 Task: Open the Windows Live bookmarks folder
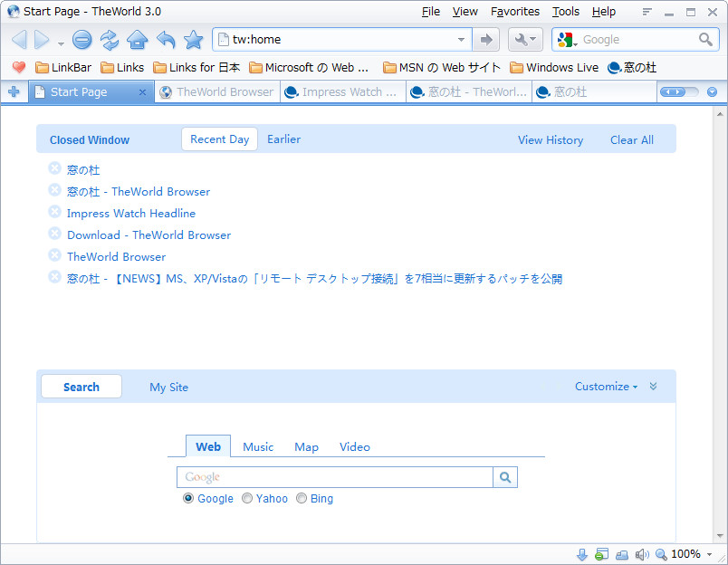(x=554, y=68)
